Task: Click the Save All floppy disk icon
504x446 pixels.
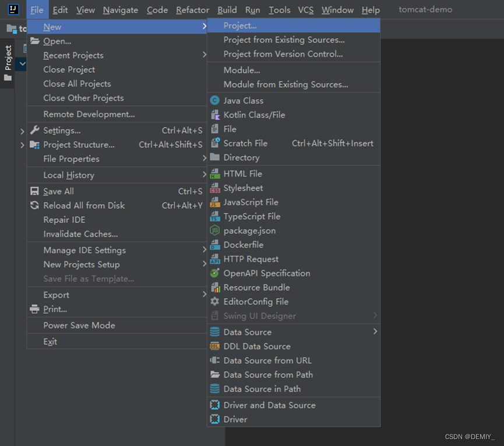Action: tap(35, 191)
